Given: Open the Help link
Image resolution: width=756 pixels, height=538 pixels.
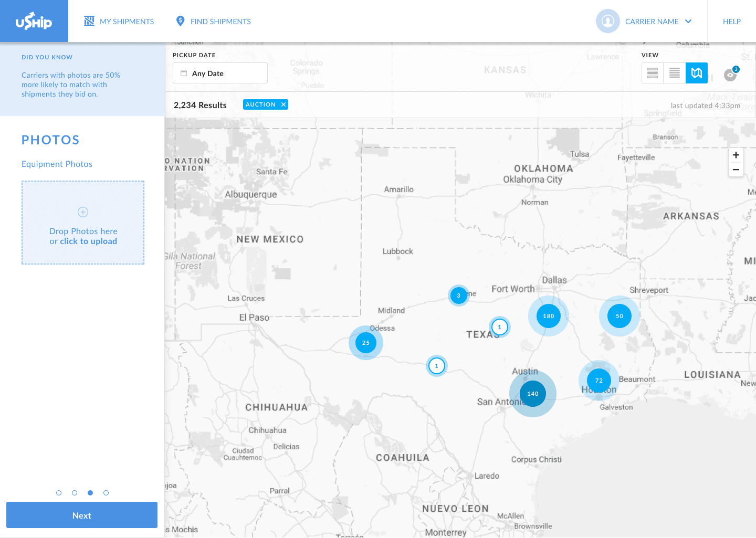Looking at the screenshot, I should click(731, 22).
